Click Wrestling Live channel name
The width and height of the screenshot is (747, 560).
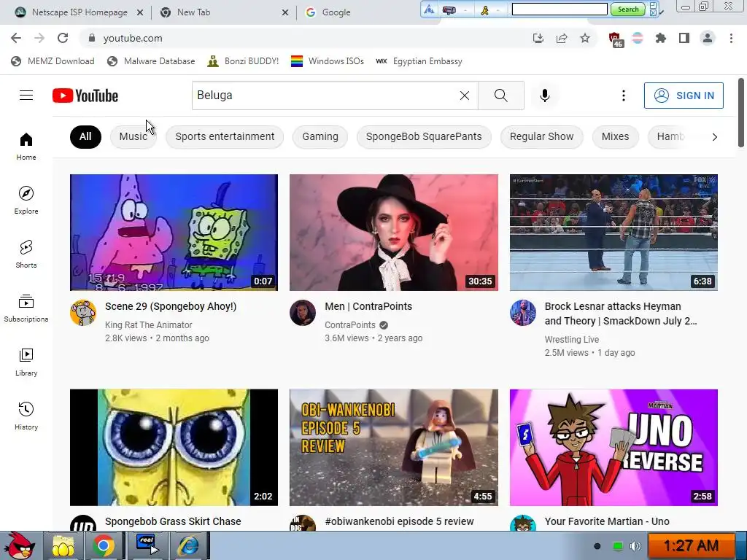(x=572, y=340)
